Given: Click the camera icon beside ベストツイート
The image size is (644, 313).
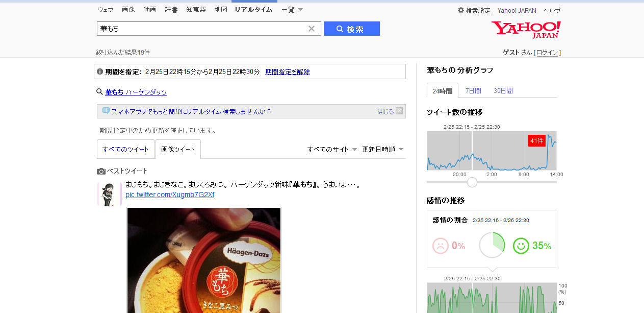Looking at the screenshot, I should [101, 171].
